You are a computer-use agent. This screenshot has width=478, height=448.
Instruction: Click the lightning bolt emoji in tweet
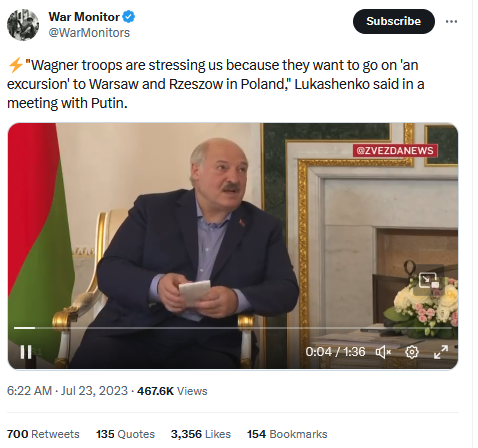tap(15, 65)
